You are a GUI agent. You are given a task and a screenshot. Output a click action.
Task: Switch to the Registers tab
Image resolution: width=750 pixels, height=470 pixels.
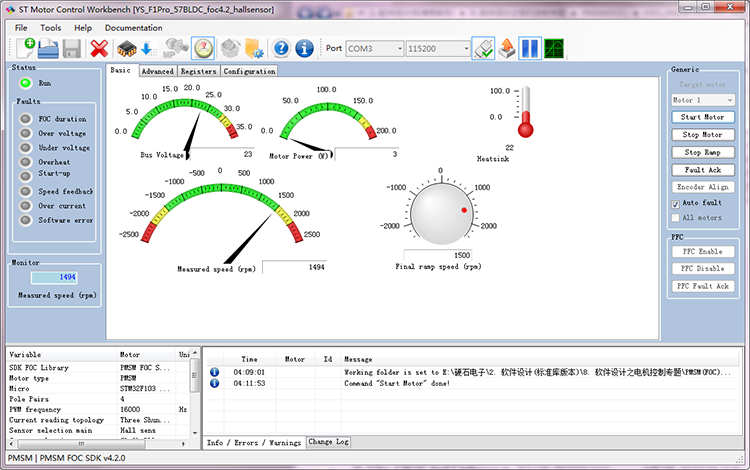tap(199, 71)
